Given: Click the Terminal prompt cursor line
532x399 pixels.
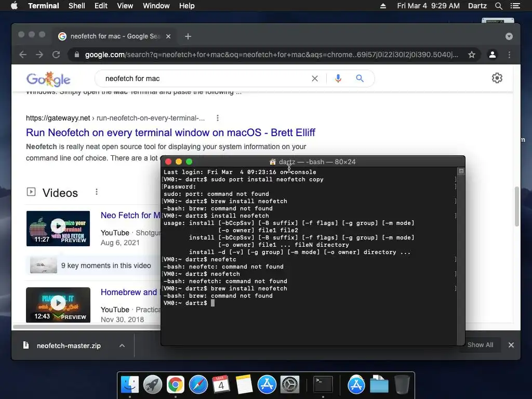Looking at the screenshot, I should point(189,303).
